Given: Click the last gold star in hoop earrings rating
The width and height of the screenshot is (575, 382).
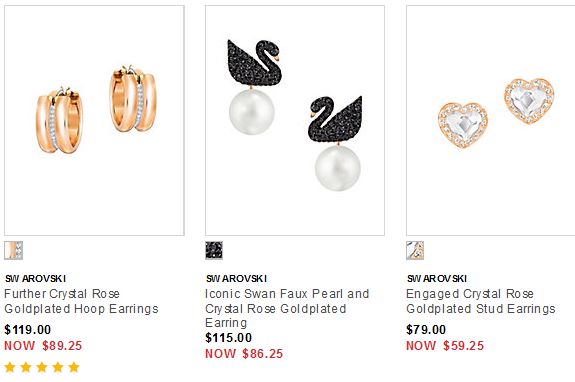Looking at the screenshot, I should [74, 367].
